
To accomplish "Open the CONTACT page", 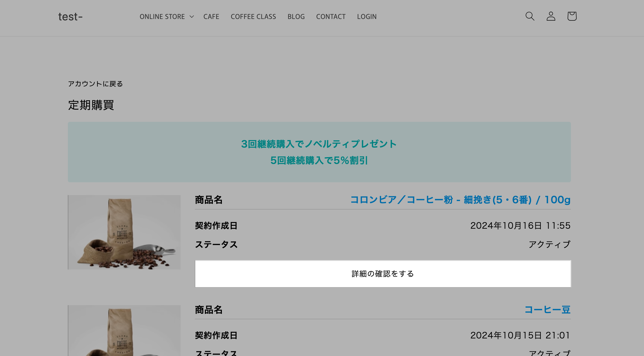I will pos(331,17).
